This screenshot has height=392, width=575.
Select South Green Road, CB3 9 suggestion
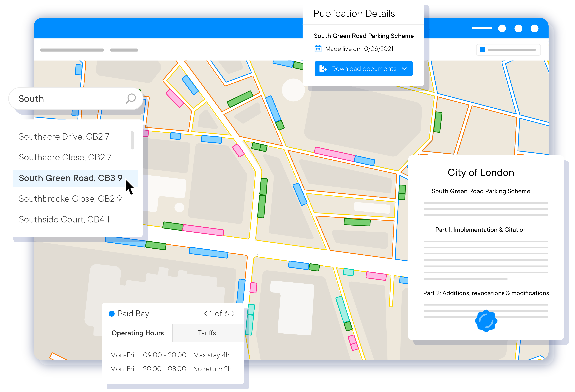pos(71,178)
